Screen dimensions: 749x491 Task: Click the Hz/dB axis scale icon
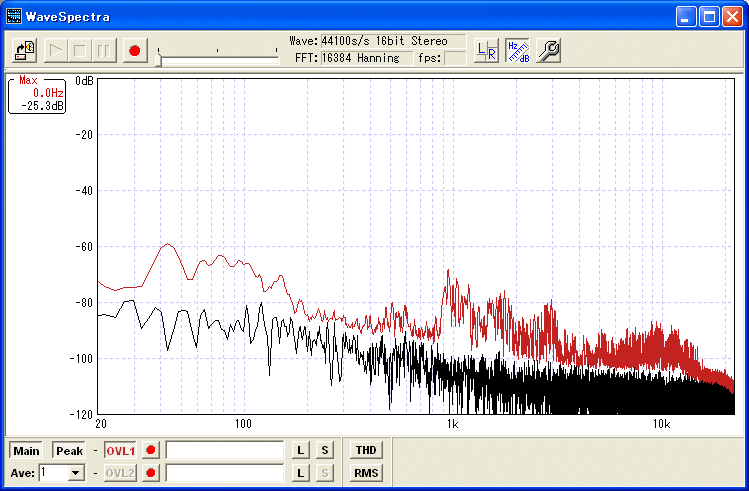[517, 51]
